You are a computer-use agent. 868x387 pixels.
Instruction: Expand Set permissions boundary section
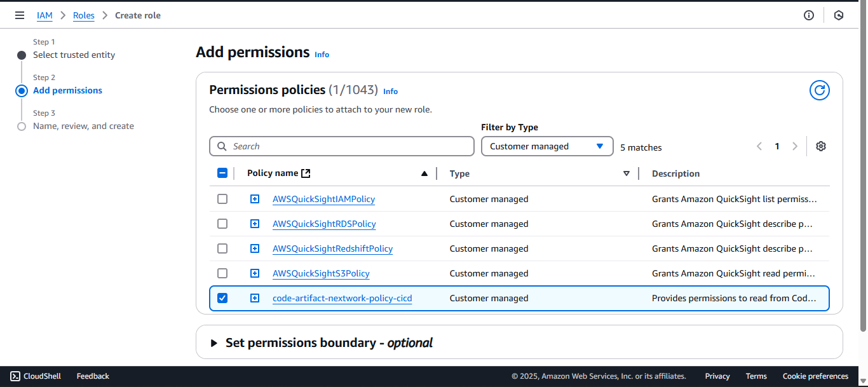click(x=214, y=343)
